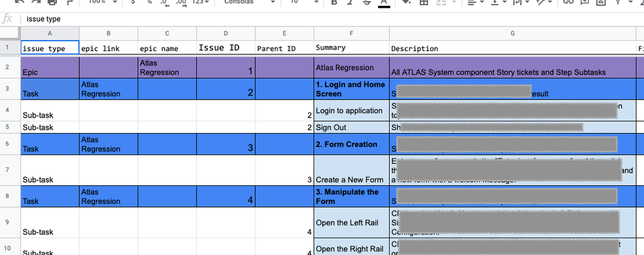Viewport: 644px width, 255px height.
Task: Select '2. Form Creation' summary cell
Action: click(x=352, y=144)
